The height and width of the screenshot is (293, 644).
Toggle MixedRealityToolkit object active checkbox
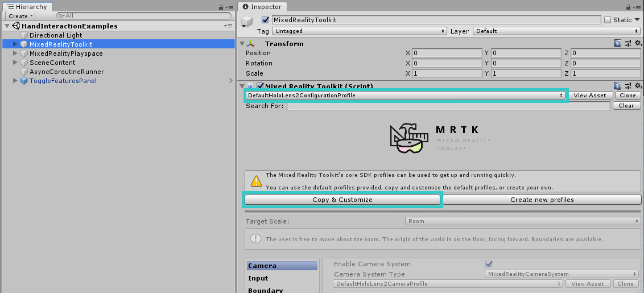tap(265, 20)
